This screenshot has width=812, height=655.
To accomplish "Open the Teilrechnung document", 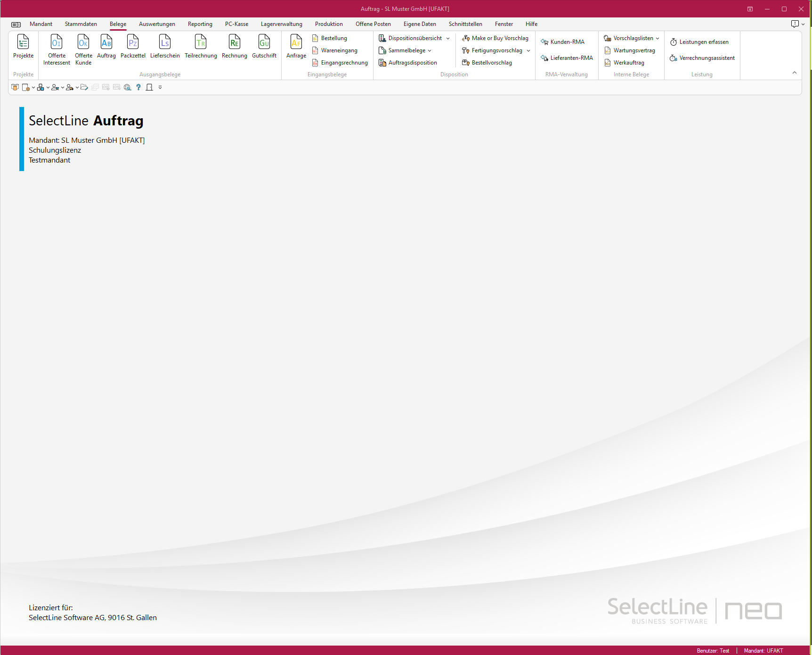I will pyautogui.click(x=201, y=47).
